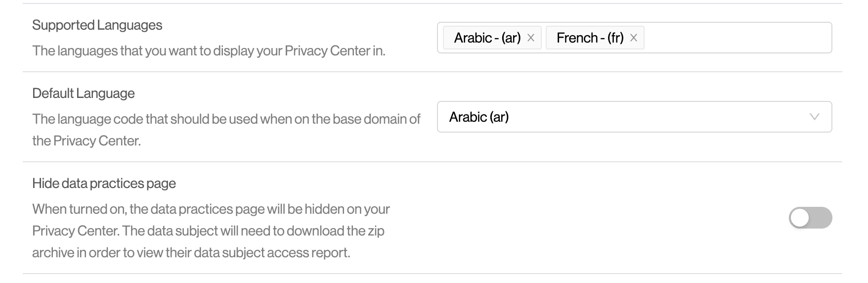868x283 pixels.
Task: Click the Default Language description text
Action: [x=226, y=119]
